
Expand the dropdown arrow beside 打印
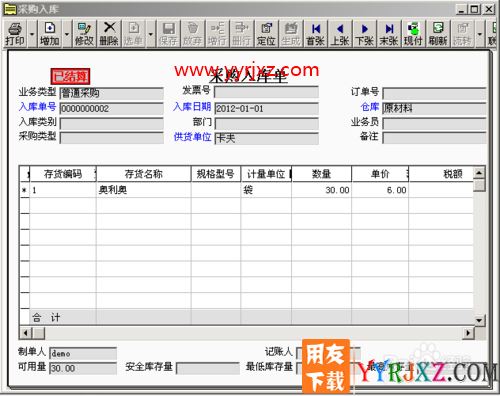click(x=32, y=34)
